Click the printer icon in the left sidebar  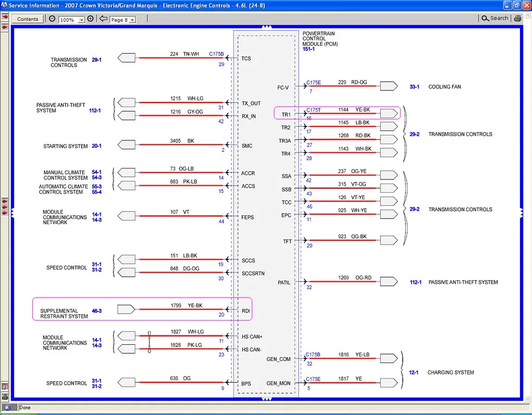[5, 396]
